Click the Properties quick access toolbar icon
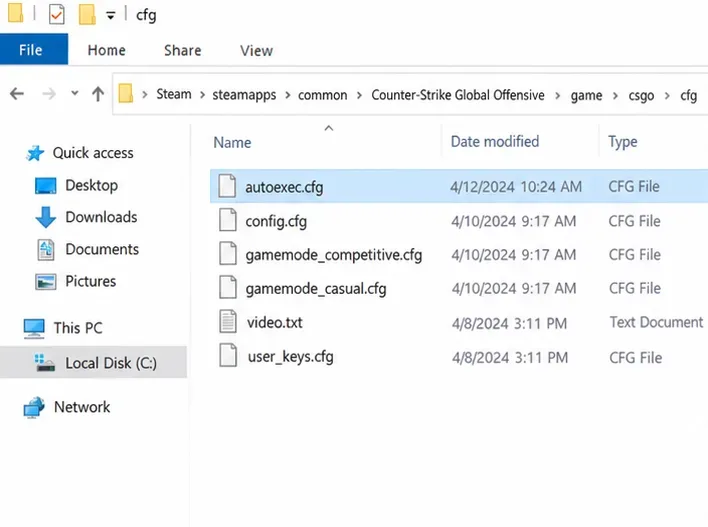 point(56,14)
